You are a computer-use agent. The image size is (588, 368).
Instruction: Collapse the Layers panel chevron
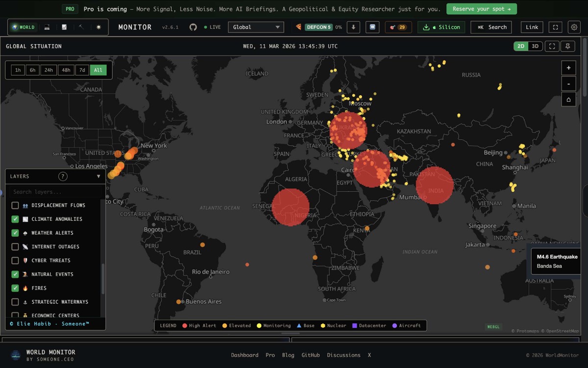pos(98,176)
